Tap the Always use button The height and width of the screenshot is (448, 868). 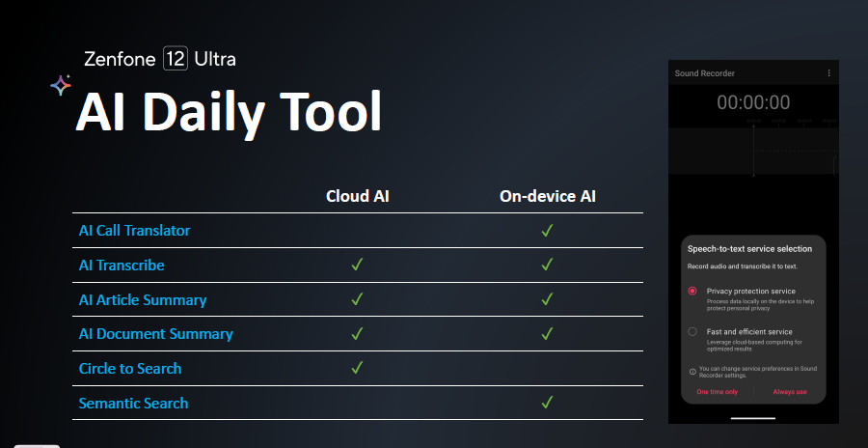(790, 392)
